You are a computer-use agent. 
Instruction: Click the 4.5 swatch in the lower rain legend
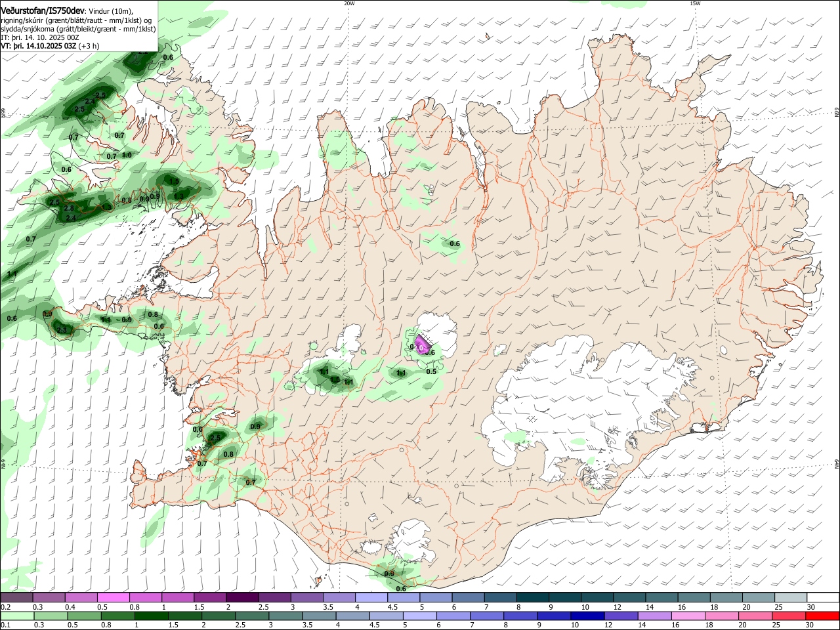(x=387, y=616)
